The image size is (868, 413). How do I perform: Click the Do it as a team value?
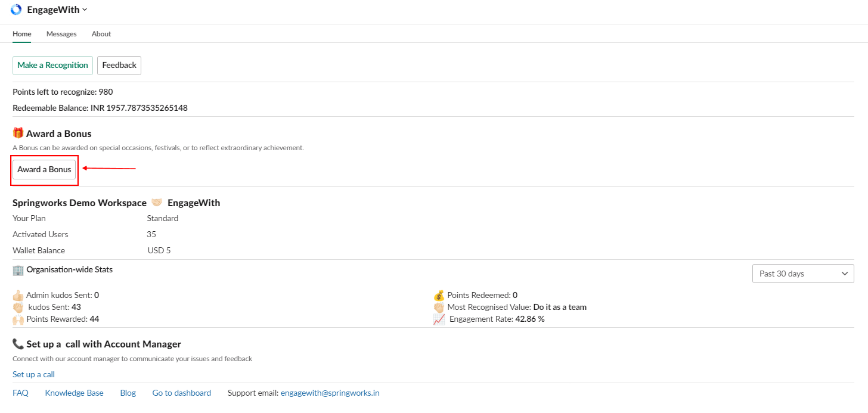(x=560, y=307)
